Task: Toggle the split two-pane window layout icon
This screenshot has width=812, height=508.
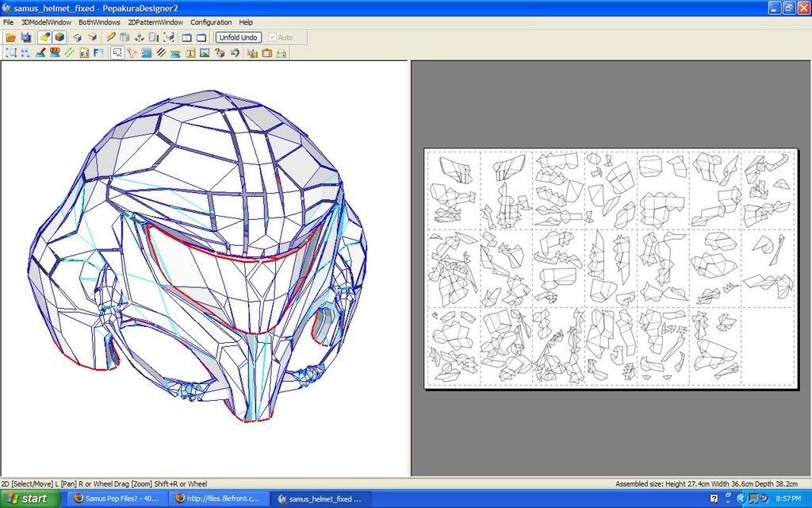Action: [186, 37]
